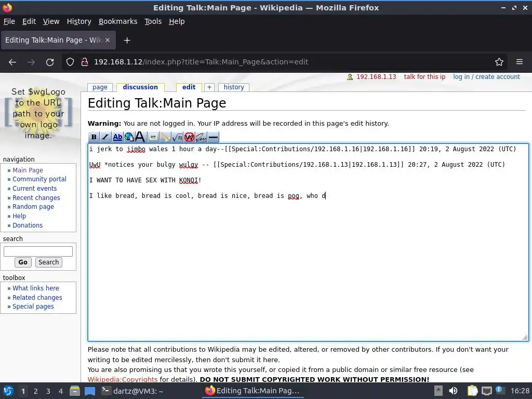
Task: Focus the sidebar search input field
Action: (x=38, y=251)
